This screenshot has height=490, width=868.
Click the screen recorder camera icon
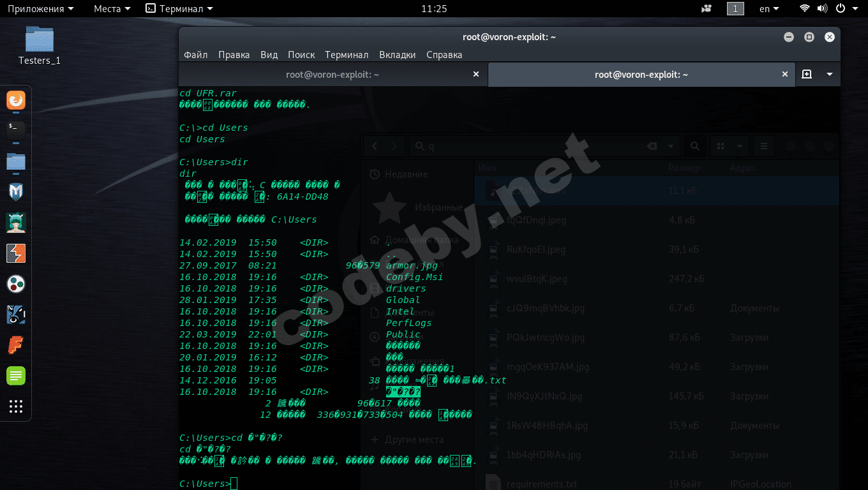pos(706,9)
